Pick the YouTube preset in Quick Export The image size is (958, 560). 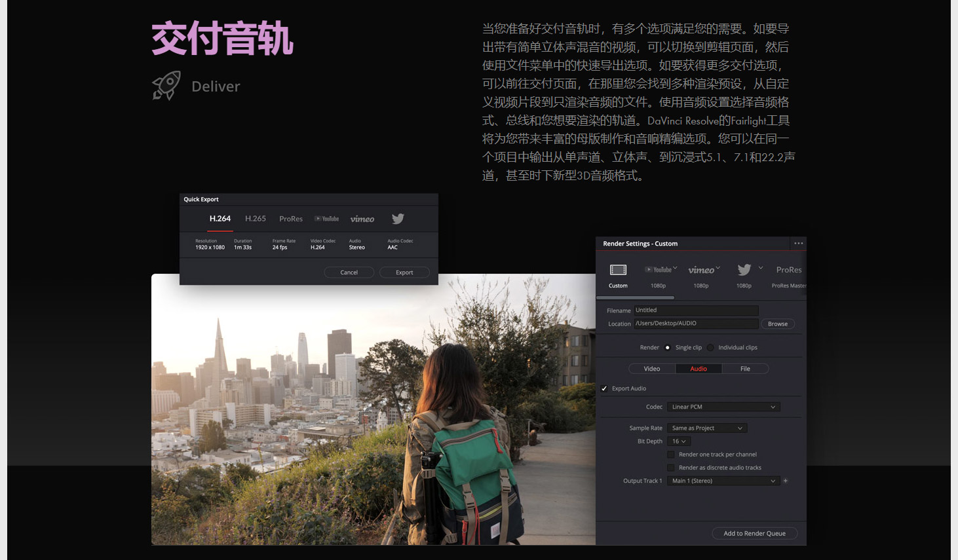coord(327,219)
